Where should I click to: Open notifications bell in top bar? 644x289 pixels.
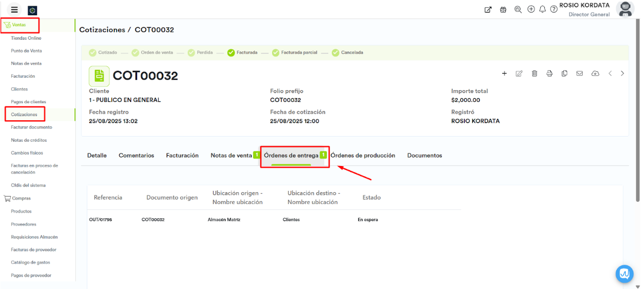pos(543,10)
